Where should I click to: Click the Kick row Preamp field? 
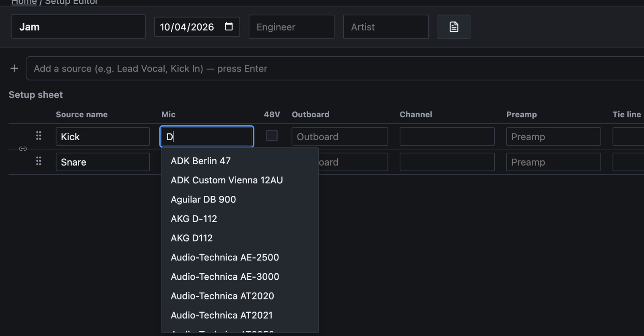tap(553, 137)
